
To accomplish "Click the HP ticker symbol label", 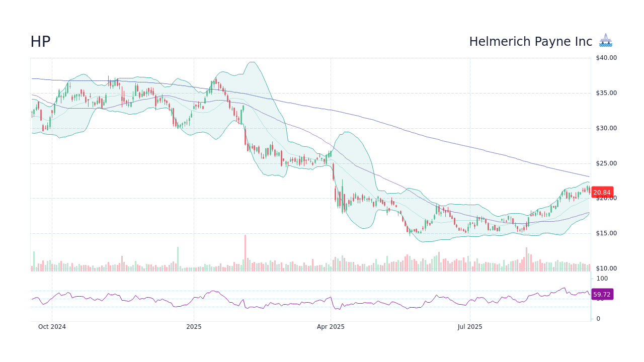I will coord(40,41).
